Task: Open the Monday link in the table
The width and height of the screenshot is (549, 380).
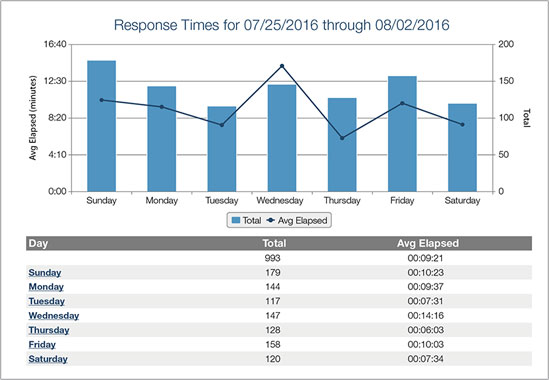Action: 46,287
